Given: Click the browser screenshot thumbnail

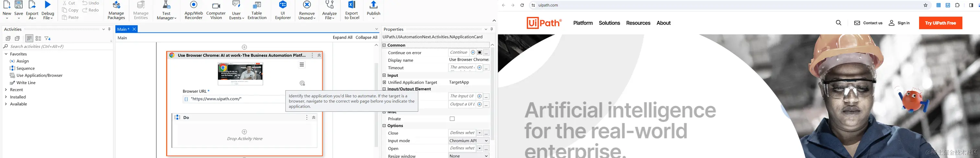Looking at the screenshot, I should [x=240, y=74].
